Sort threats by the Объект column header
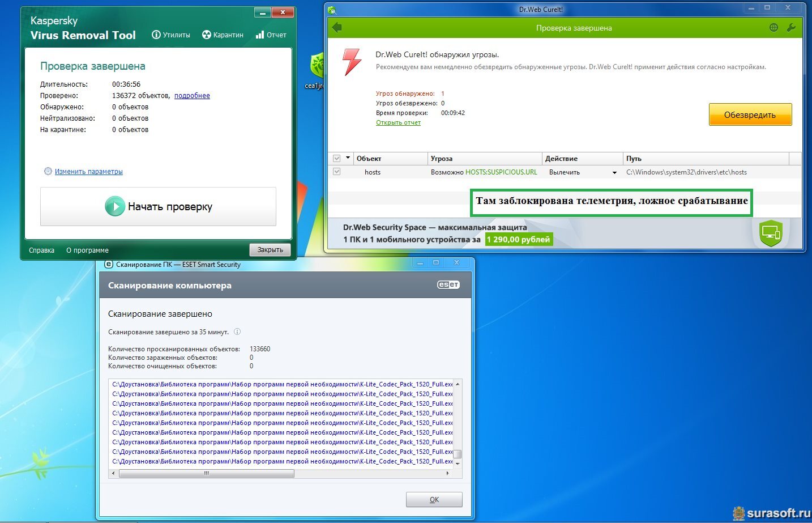The width and height of the screenshot is (812, 523). click(390, 159)
